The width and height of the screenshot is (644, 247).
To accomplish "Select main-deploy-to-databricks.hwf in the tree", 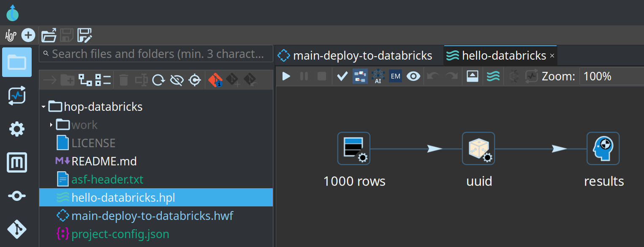I will point(152,216).
